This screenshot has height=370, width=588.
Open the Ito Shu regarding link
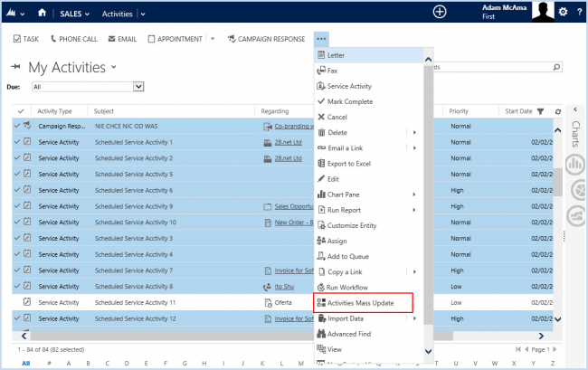tap(284, 287)
